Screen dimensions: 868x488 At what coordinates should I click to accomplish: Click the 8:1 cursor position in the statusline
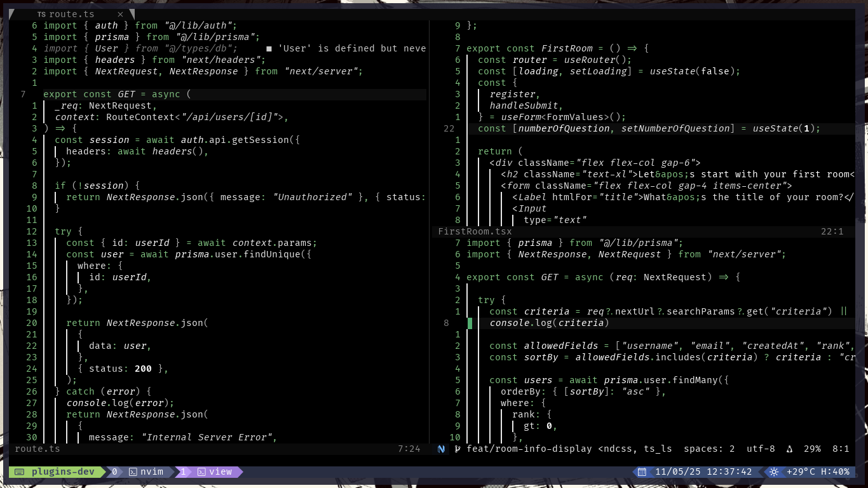841,449
